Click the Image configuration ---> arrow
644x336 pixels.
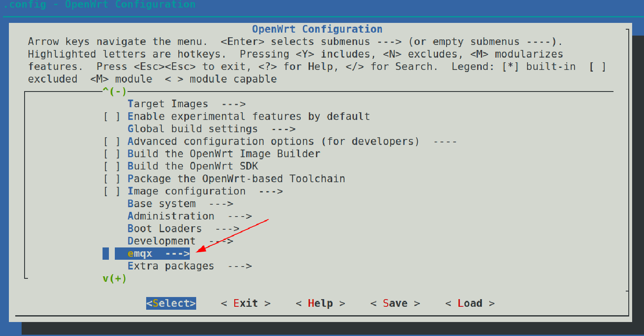point(271,192)
